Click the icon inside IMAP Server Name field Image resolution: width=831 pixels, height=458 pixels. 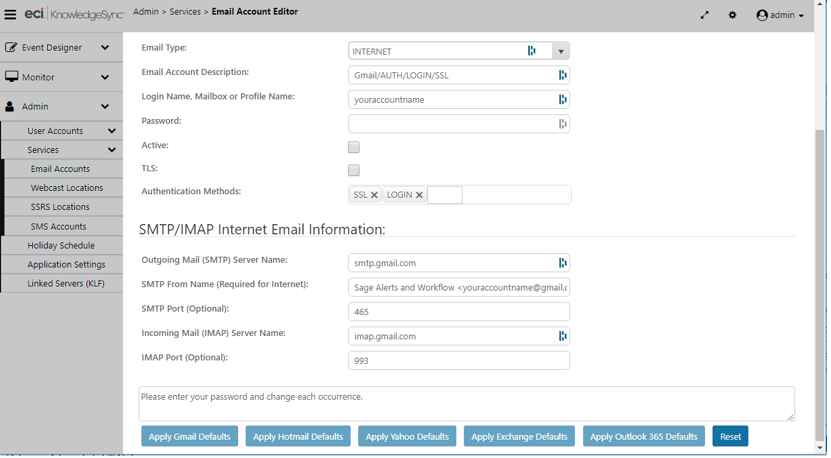[x=562, y=336]
